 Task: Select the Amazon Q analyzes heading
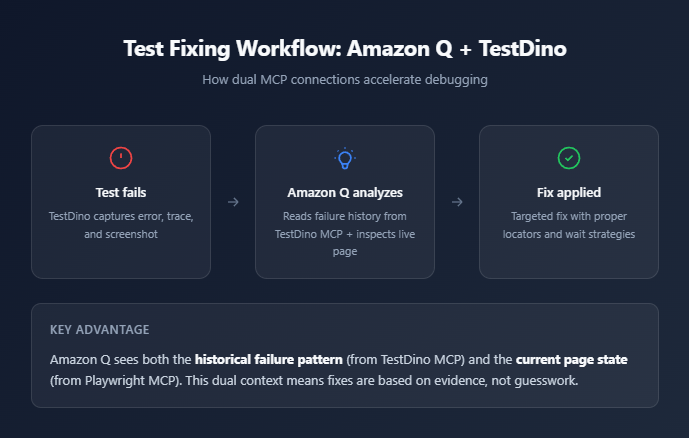tap(344, 192)
